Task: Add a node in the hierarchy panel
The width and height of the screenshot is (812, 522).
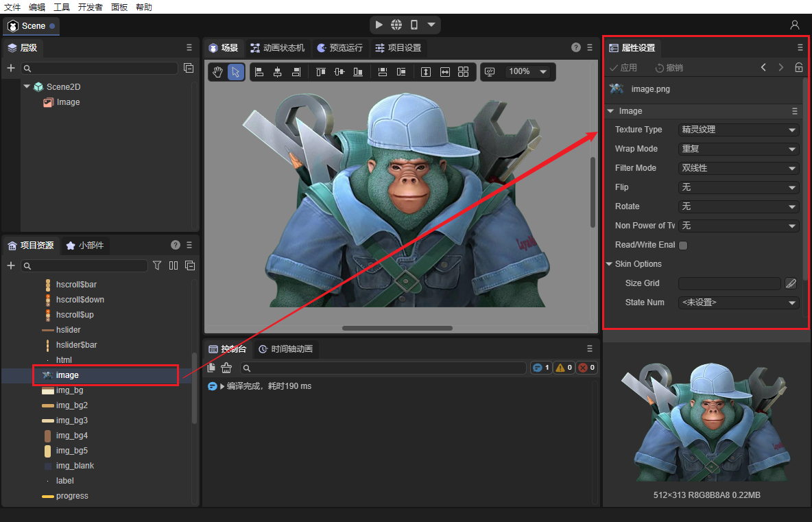Action: (10, 68)
